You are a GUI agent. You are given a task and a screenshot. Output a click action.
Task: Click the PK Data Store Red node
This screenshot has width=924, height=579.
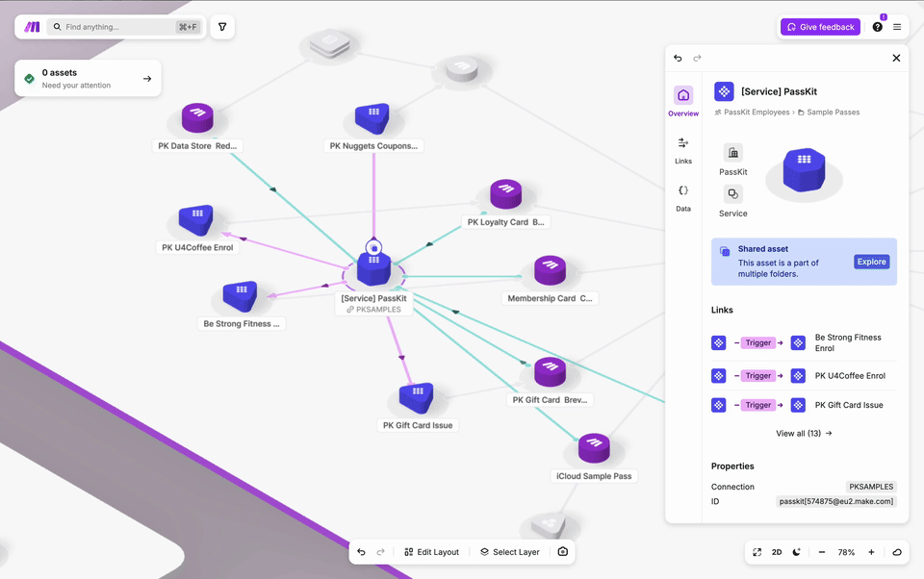[x=197, y=117]
